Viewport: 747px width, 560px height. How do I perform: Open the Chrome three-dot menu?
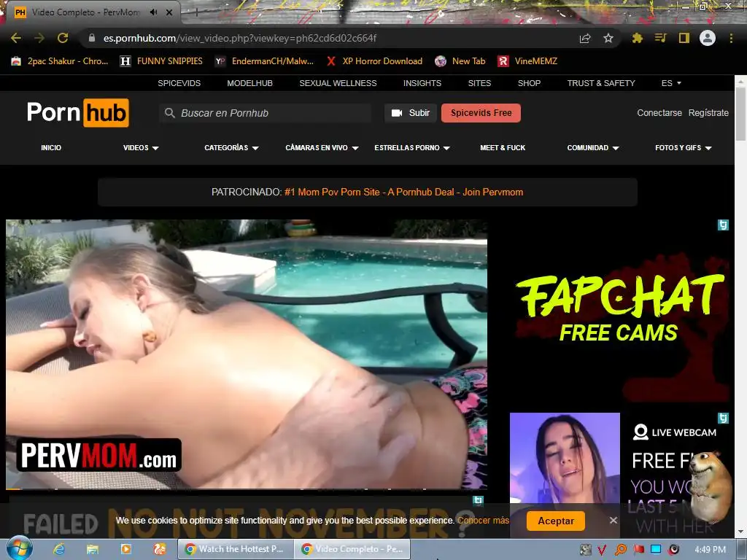tap(731, 38)
